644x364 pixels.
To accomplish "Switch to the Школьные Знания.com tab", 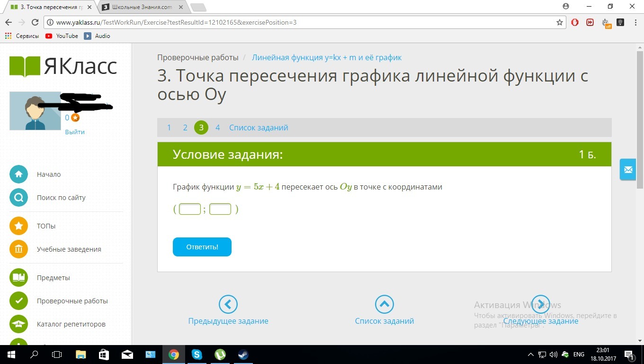I will [142, 7].
